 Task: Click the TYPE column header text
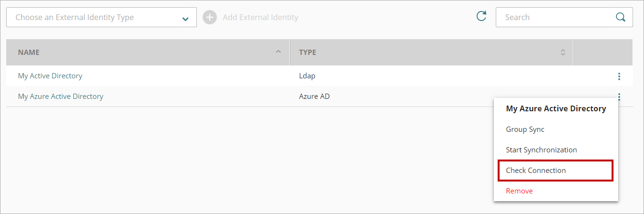307,53
